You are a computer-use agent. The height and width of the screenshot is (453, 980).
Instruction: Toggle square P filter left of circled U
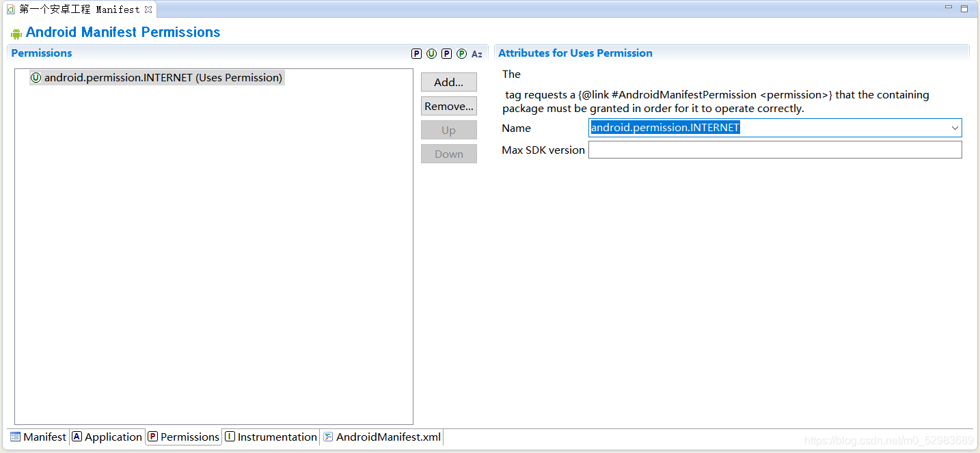[416, 54]
